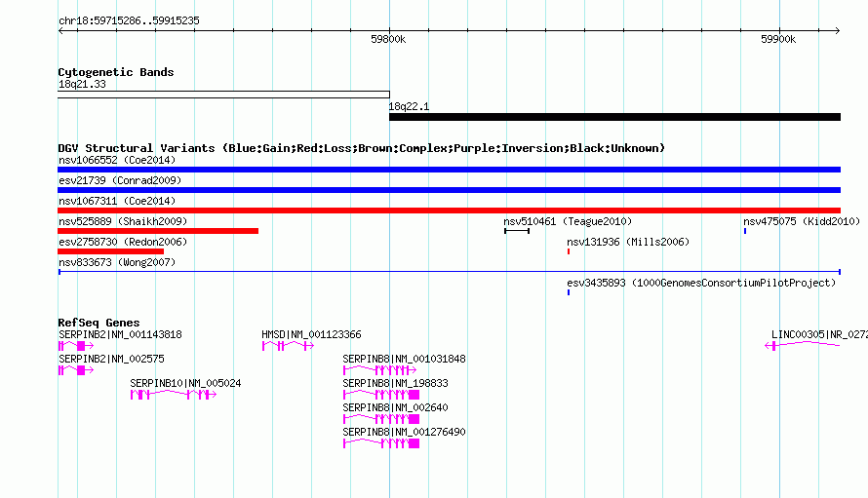Open variant nsv525889 (Shaikh2009) label
The height and width of the screenshot is (498, 868).
[123, 221]
